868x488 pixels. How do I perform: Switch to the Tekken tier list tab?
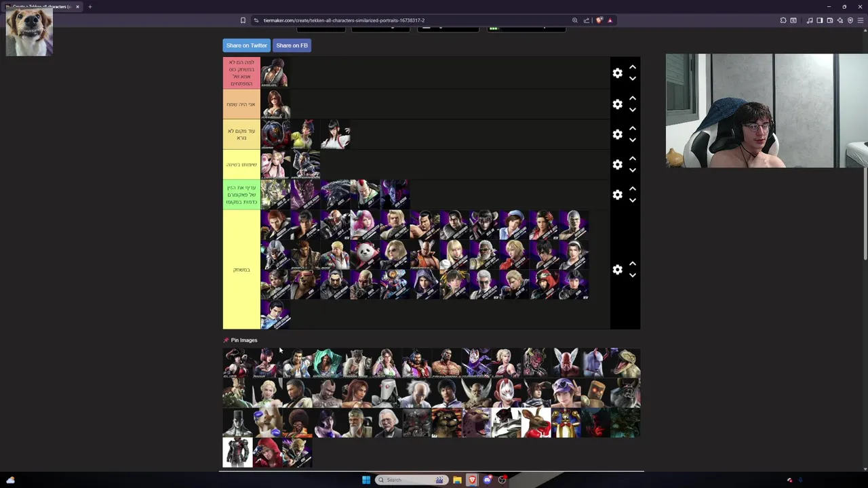42,7
